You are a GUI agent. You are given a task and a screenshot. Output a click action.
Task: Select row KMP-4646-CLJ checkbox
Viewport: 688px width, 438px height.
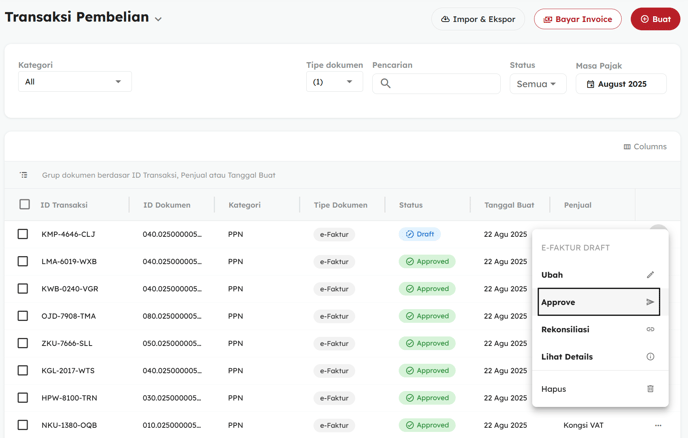23,234
